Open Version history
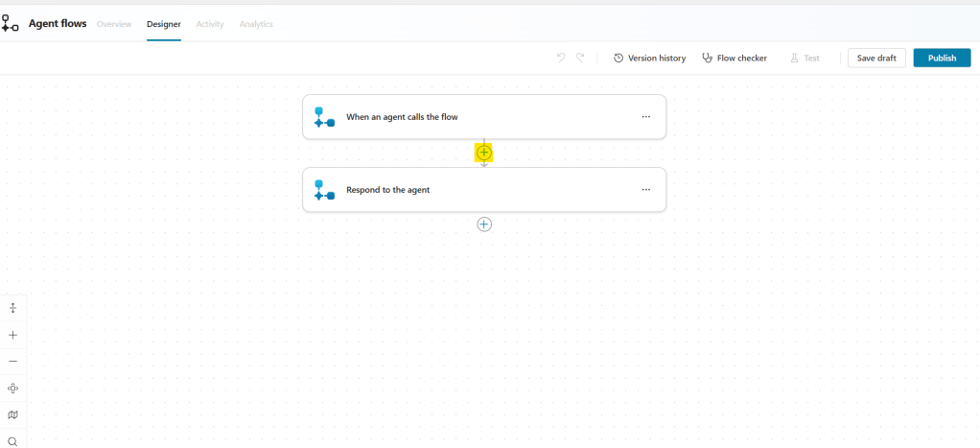Image resolution: width=980 pixels, height=448 pixels. tap(649, 59)
